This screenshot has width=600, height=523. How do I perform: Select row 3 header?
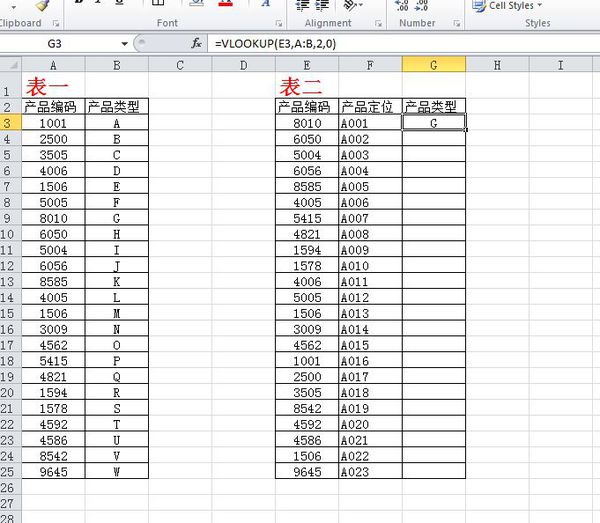[x=11, y=123]
